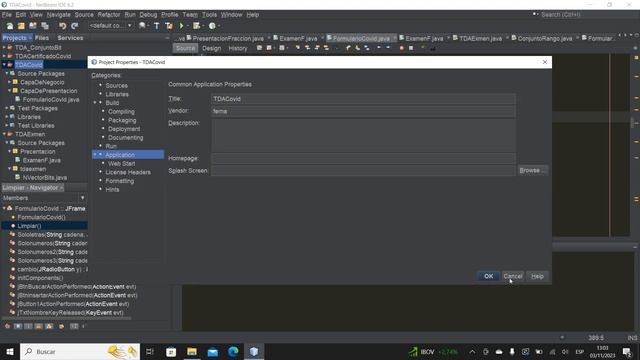Click the Clean and Build icon

pos(169,26)
